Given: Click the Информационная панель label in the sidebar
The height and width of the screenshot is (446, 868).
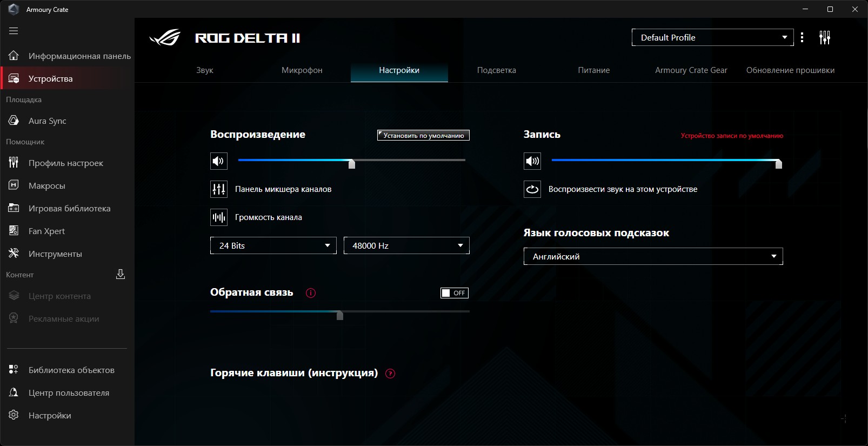Looking at the screenshot, I should pos(79,56).
